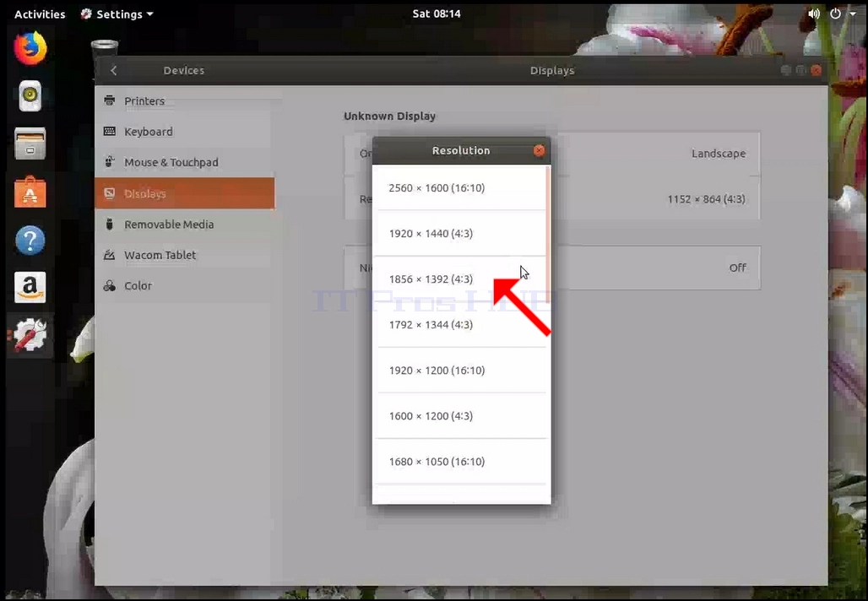Open the Orientation Landscape dropdown row
This screenshot has height=601, width=868.
click(659, 154)
